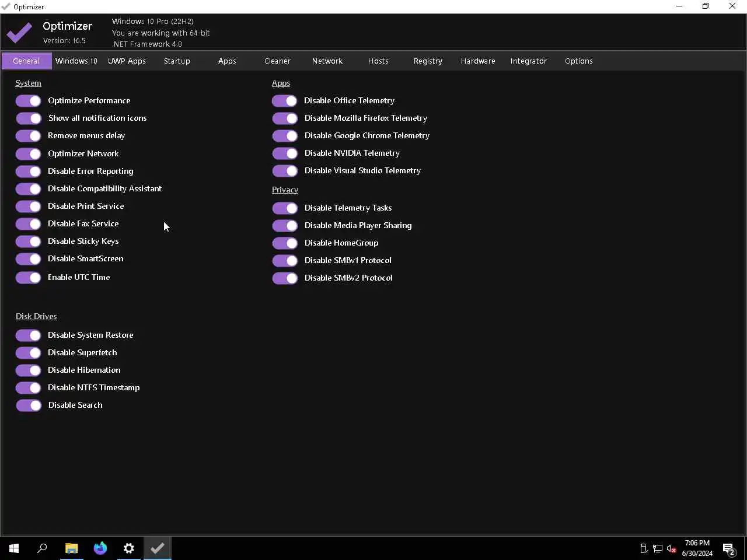Launch Firefox from taskbar
The width and height of the screenshot is (747, 560).
100,548
